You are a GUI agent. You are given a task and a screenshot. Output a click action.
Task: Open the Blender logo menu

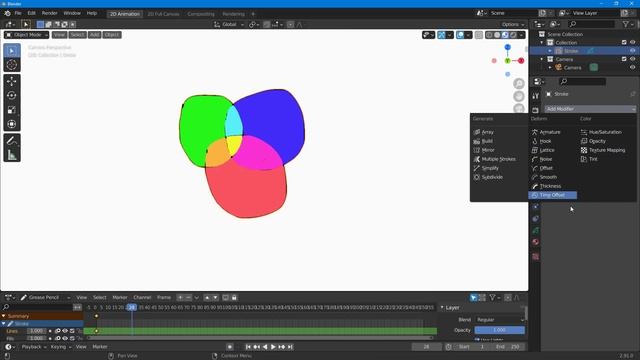(7, 13)
